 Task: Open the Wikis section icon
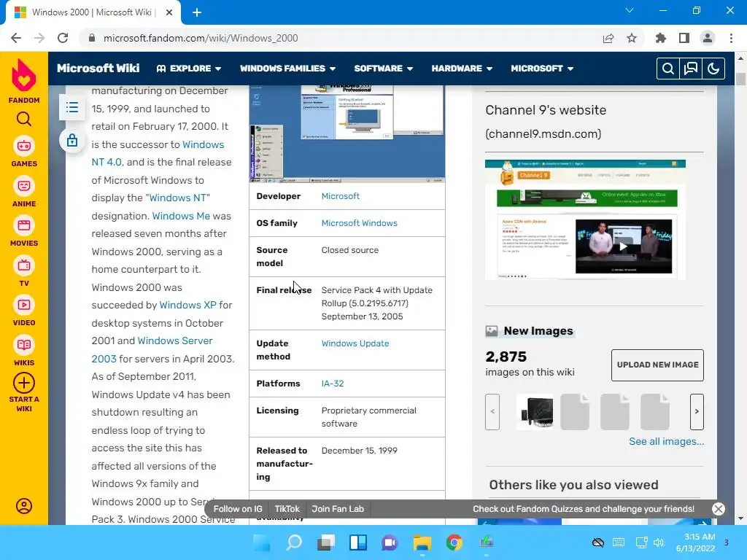24,345
